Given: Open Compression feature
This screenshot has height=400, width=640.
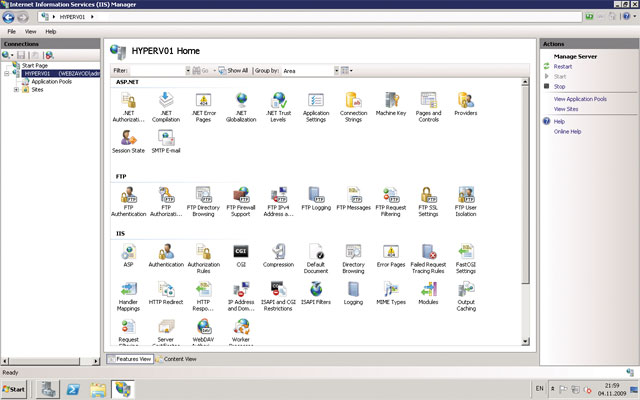Looking at the screenshot, I should [278, 255].
